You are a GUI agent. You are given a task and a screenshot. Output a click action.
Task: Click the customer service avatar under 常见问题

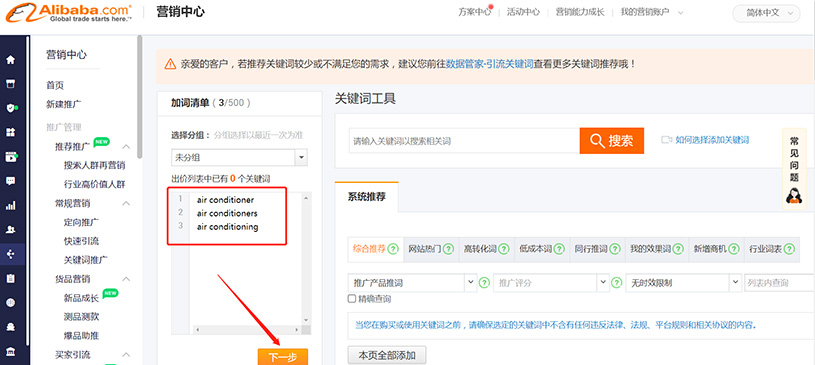pyautogui.click(x=794, y=197)
